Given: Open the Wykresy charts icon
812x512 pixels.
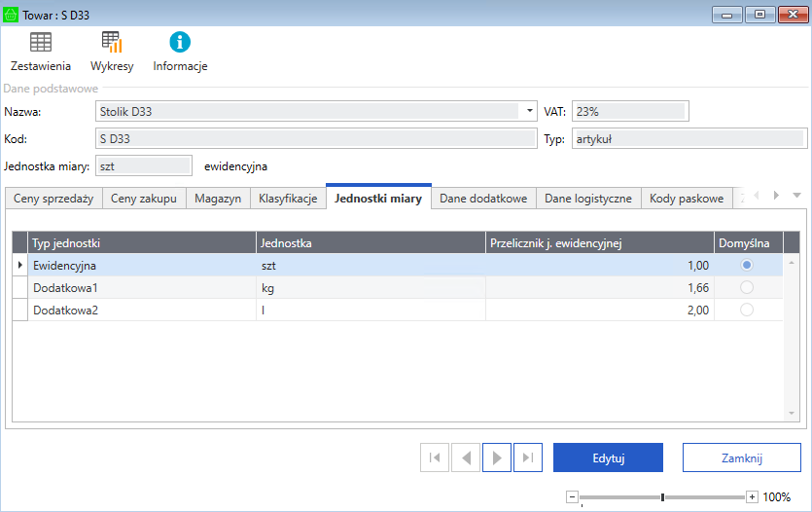Looking at the screenshot, I should click(112, 43).
